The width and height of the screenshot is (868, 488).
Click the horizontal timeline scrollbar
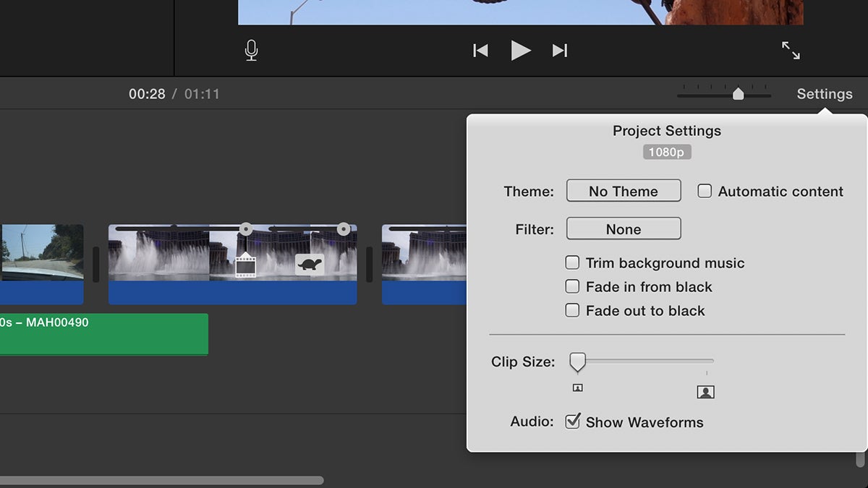click(162, 480)
